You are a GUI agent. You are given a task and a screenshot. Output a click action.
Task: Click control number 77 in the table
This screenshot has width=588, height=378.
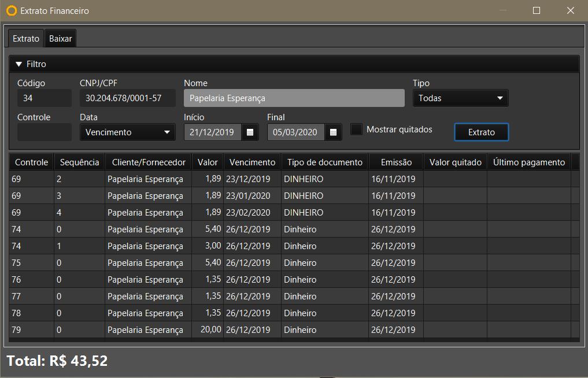[16, 297]
